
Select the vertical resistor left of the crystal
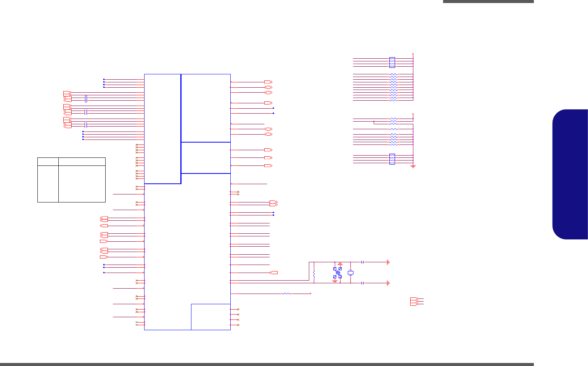(x=314, y=273)
